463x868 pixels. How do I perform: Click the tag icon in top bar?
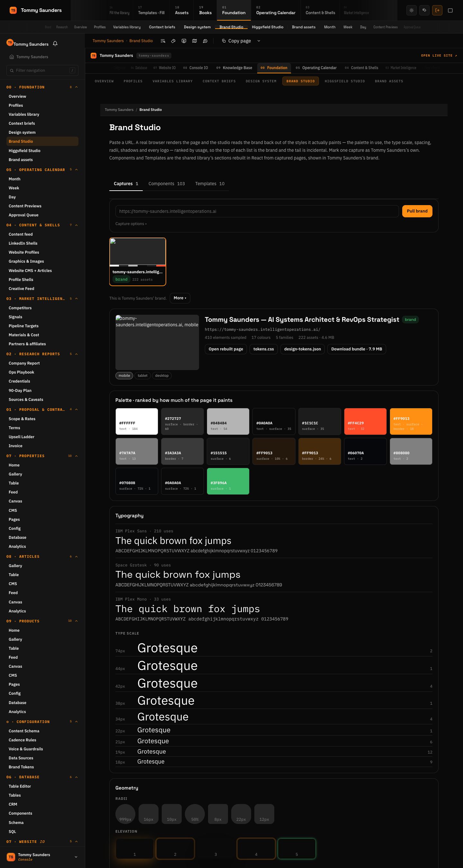(x=424, y=10)
